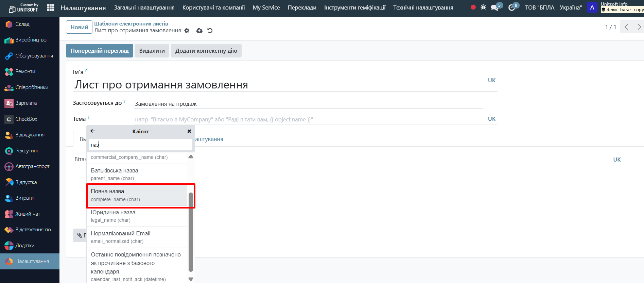The image size is (644, 283).
Task: Click the field list scrollbar down arrow
Action: (191, 279)
